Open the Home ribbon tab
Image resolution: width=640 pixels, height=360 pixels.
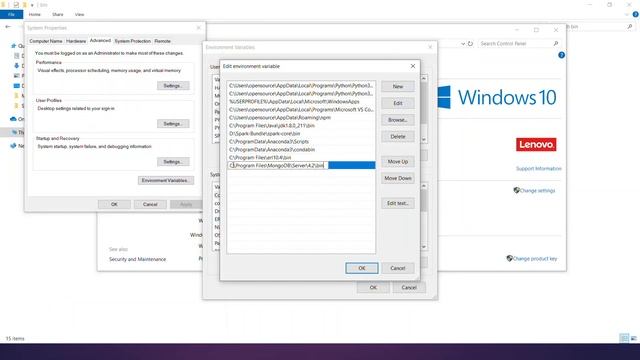coord(35,14)
